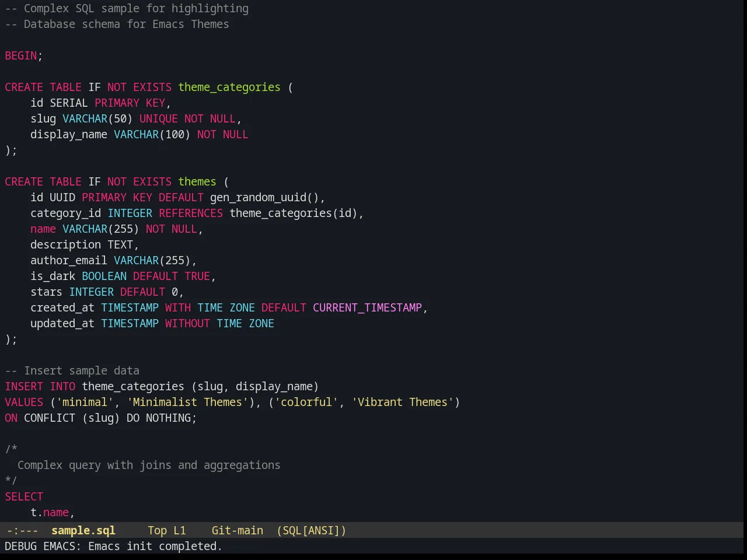Click the UNIQUE keyword on slug line
747x560 pixels.
coord(159,118)
